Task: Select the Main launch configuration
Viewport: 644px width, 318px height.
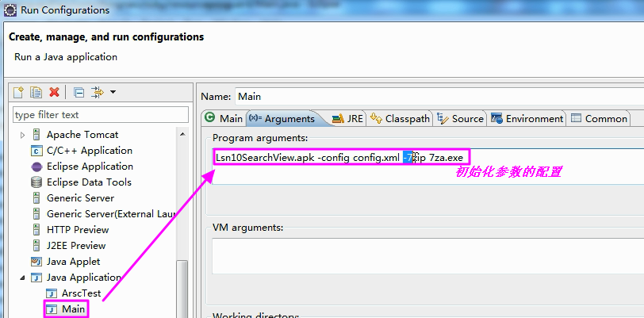Action: [74, 309]
